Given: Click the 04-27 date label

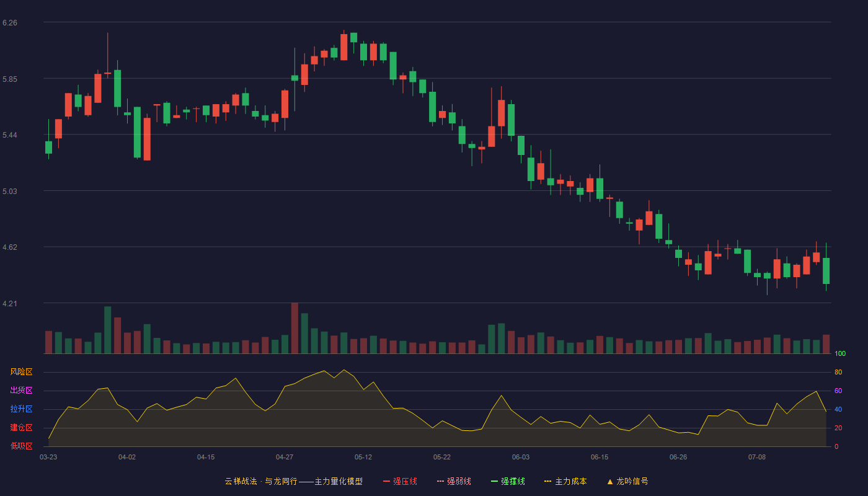Looking at the screenshot, I should (285, 457).
